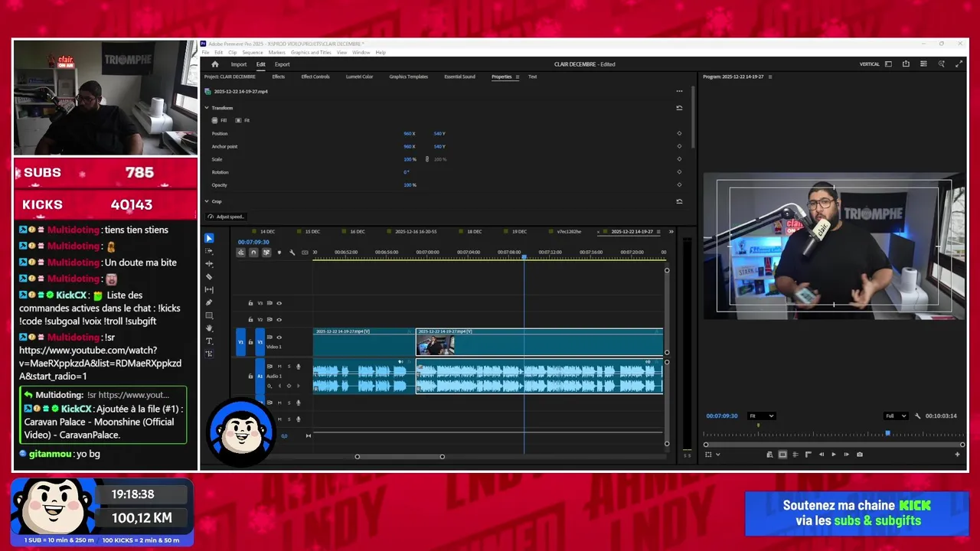Image resolution: width=980 pixels, height=551 pixels.
Task: Toggle Position keyframe diamond
Action: pos(679,133)
